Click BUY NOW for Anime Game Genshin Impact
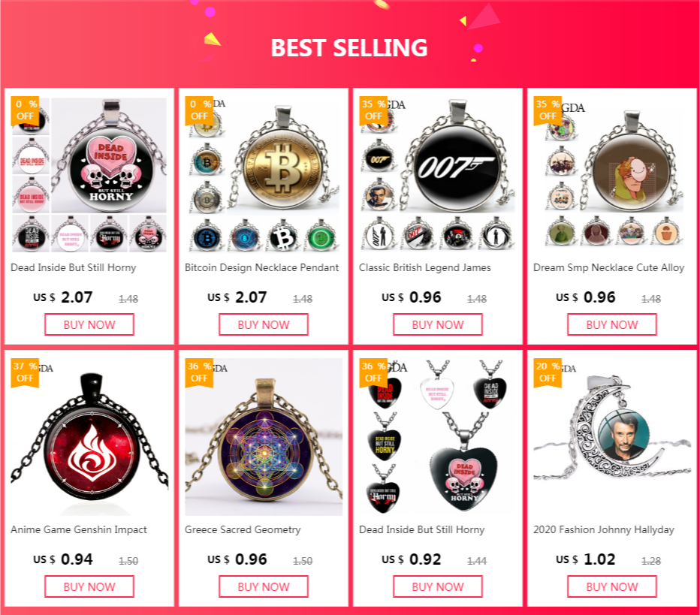The height and width of the screenshot is (615, 700). click(x=89, y=586)
